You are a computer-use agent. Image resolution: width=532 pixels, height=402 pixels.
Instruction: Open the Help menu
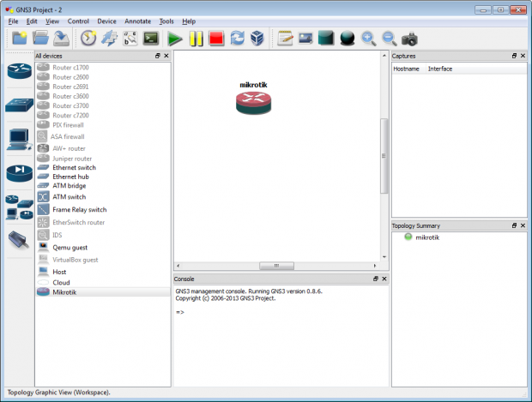pos(189,21)
